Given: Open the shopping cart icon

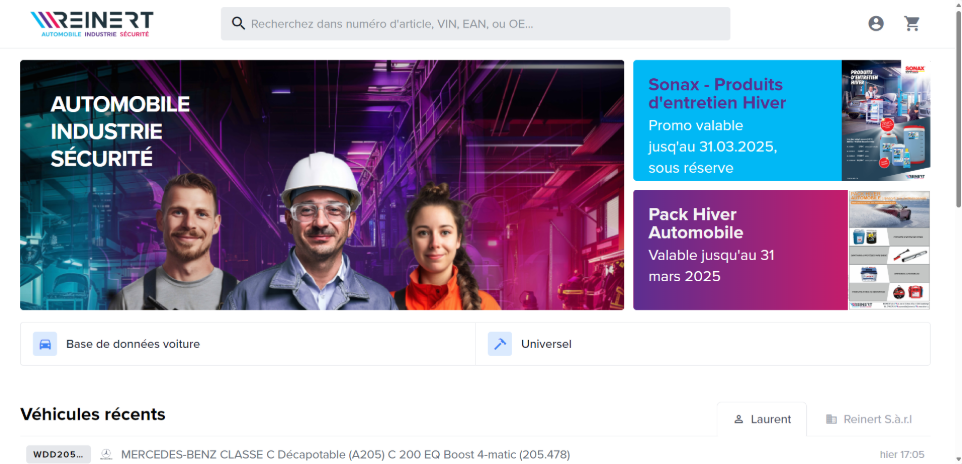Looking at the screenshot, I should [x=912, y=24].
